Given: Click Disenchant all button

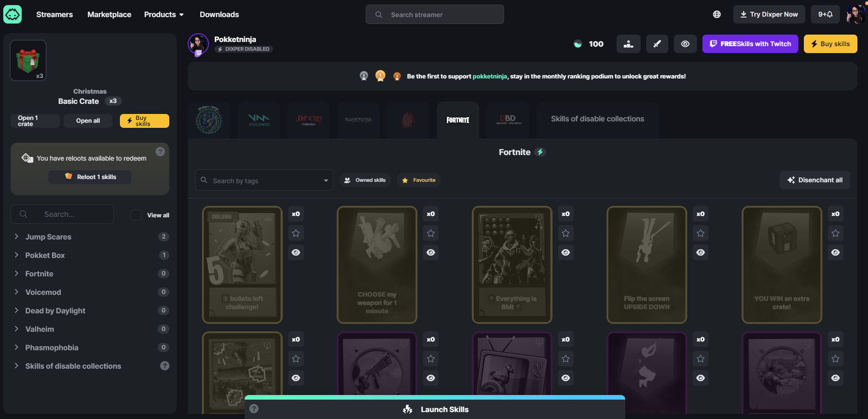Looking at the screenshot, I should tap(815, 180).
